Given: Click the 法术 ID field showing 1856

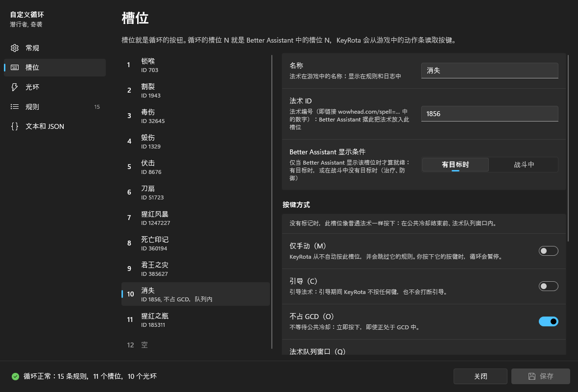Looking at the screenshot, I should tap(489, 114).
